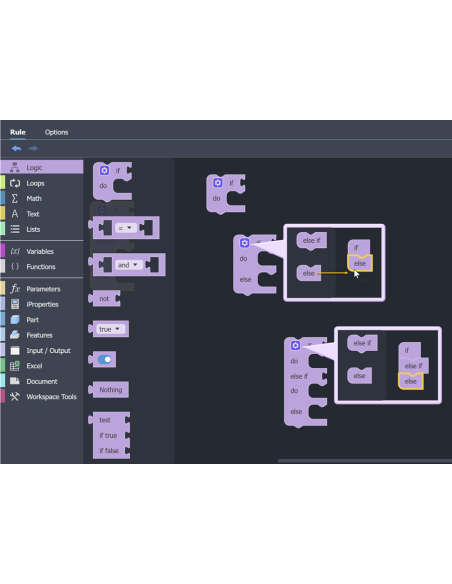Screen dimensions: 452x584
Task: Click highlighted else in upper popup
Action: click(360, 263)
